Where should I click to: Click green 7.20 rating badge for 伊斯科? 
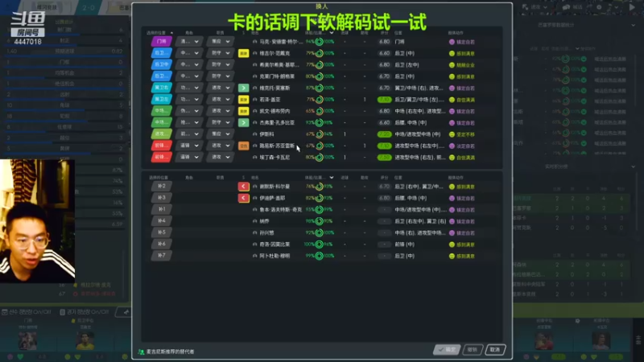(385, 134)
